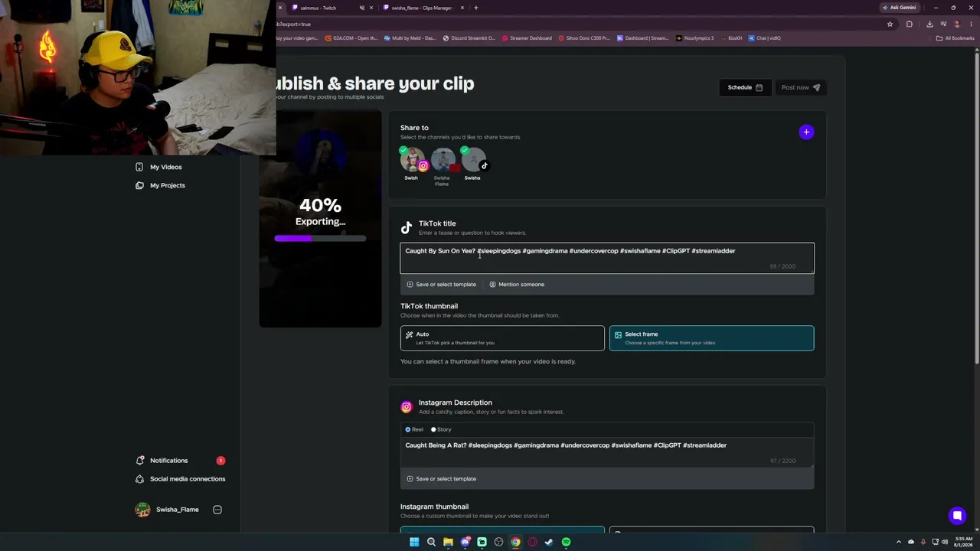Image resolution: width=980 pixels, height=551 pixels.
Task: Open the Sihoo Doro C300 bookmark
Action: pos(585,38)
